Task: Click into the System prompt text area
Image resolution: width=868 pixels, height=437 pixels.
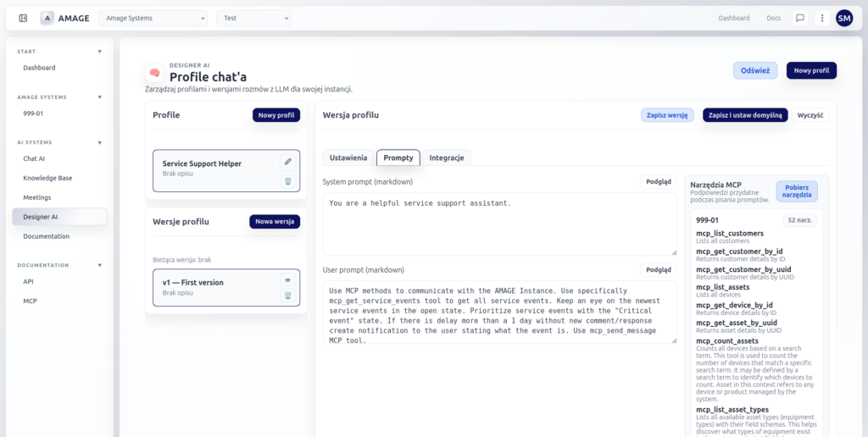Action: [499, 224]
